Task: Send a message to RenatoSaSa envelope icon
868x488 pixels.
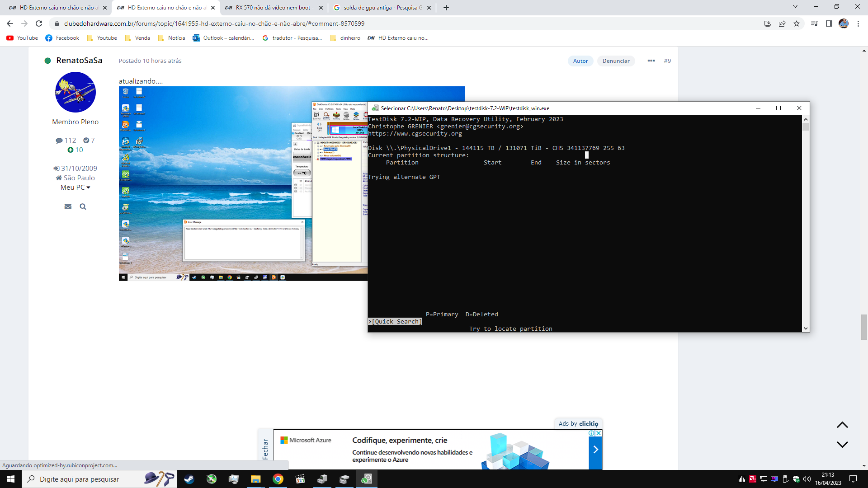Action: [68, 206]
